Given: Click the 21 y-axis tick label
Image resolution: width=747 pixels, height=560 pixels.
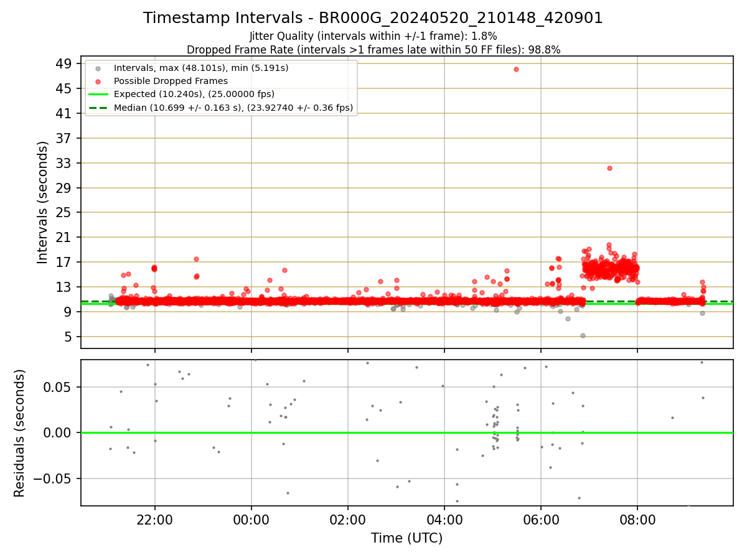Looking at the screenshot, I should click(65, 237).
